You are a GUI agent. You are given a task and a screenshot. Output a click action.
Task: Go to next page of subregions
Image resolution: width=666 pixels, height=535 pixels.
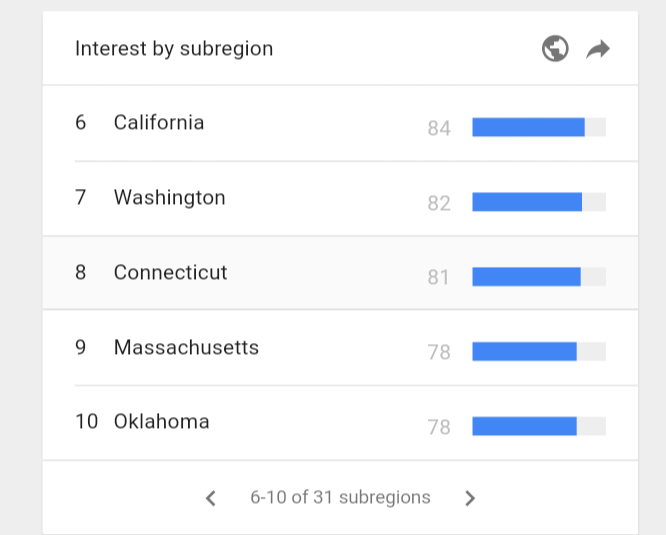coord(470,498)
